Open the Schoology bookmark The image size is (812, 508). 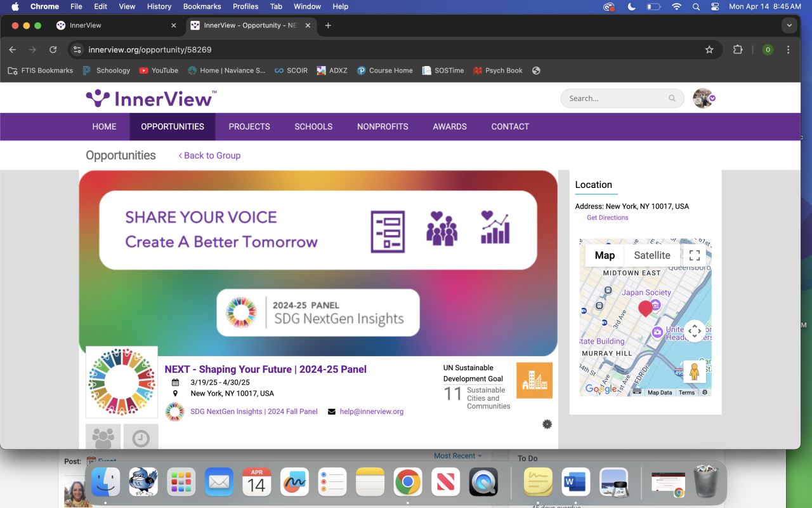coord(106,70)
